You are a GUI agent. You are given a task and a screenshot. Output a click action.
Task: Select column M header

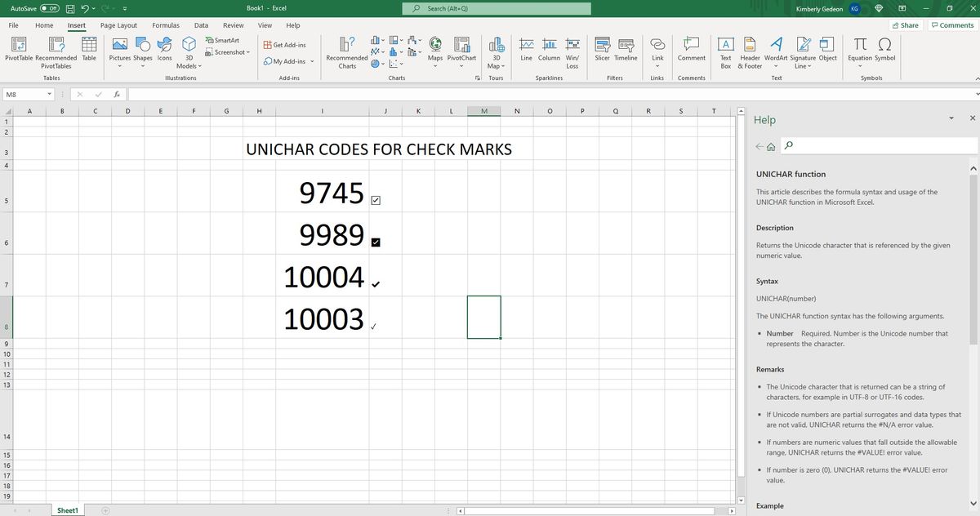484,112
